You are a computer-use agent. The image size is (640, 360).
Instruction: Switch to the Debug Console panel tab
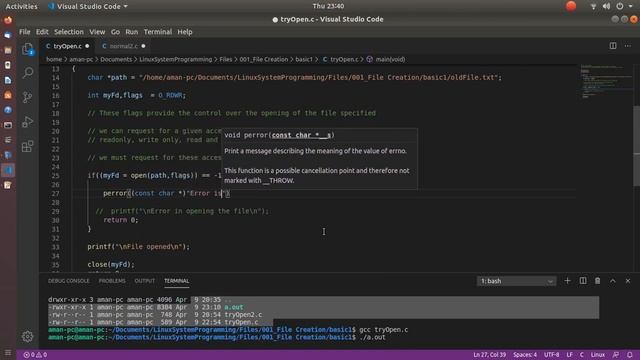coord(68,281)
